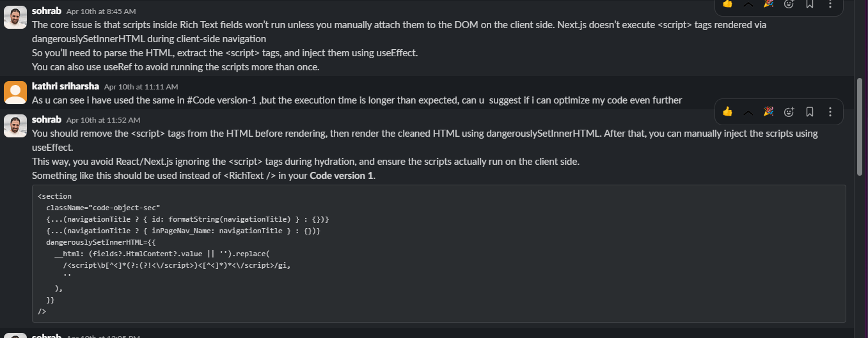The image size is (868, 338).
Task: Open emoji picker from the 11:52 AM message toolbar
Action: coord(789,112)
